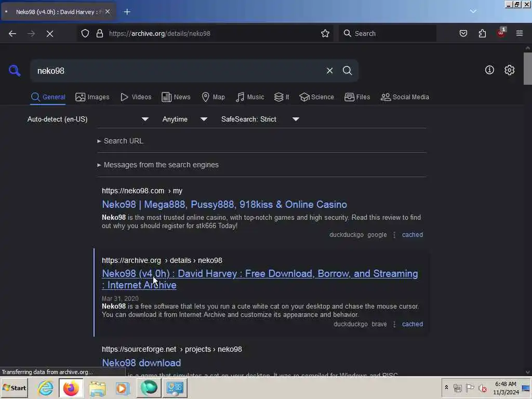This screenshot has height=399, width=532.
Task: Open search preferences gear icon
Action: (509, 70)
